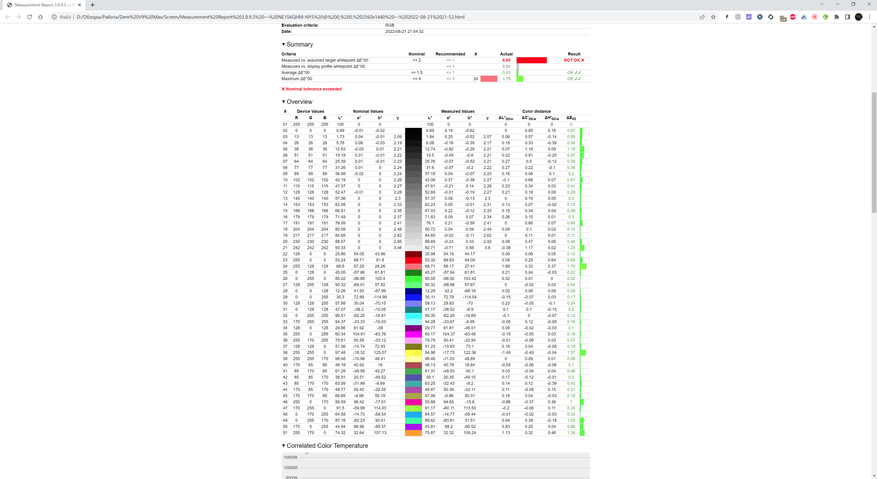Image resolution: width=877 pixels, height=479 pixels.
Task: Click the magenta swatch in row 35
Action: pos(413,334)
